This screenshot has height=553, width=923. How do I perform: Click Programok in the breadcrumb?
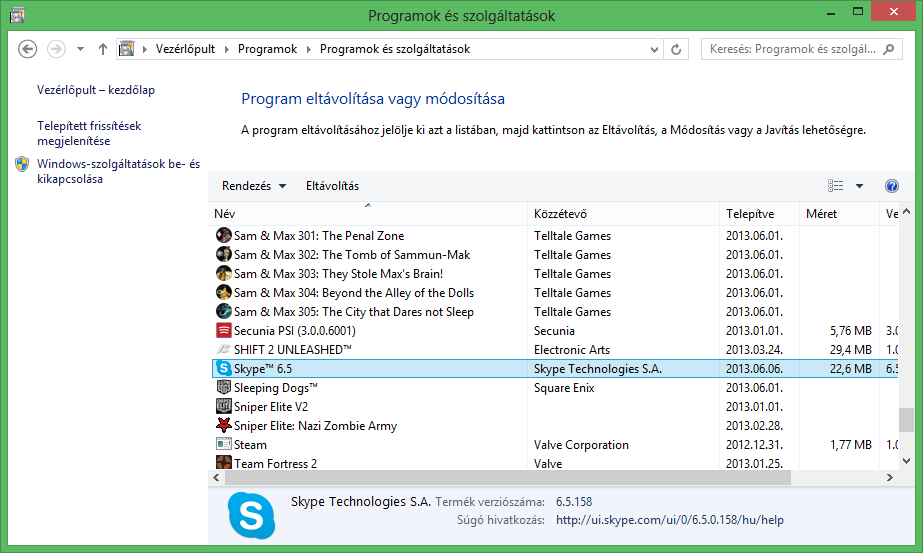coord(267,49)
